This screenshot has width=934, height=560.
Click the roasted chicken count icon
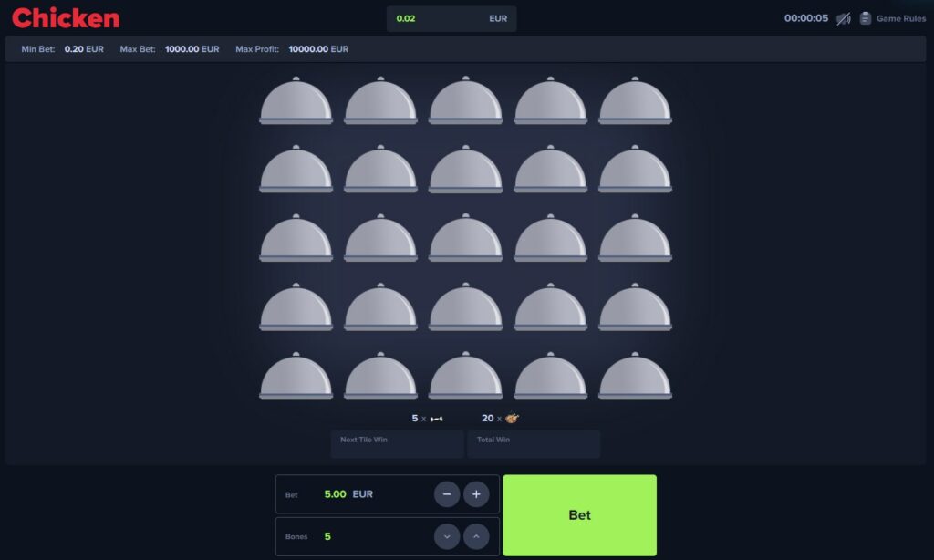click(x=512, y=419)
